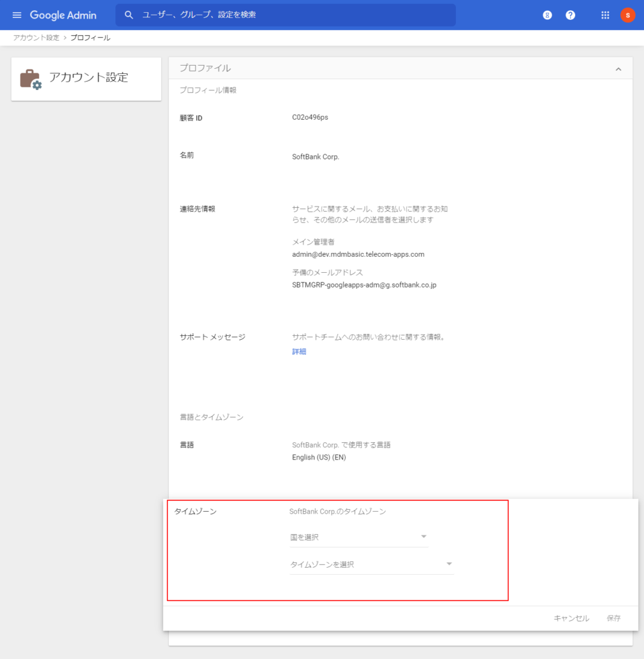Viewport: 644px width, 659px height.
Task: Open the 詳細 link under support message
Action: coord(299,351)
